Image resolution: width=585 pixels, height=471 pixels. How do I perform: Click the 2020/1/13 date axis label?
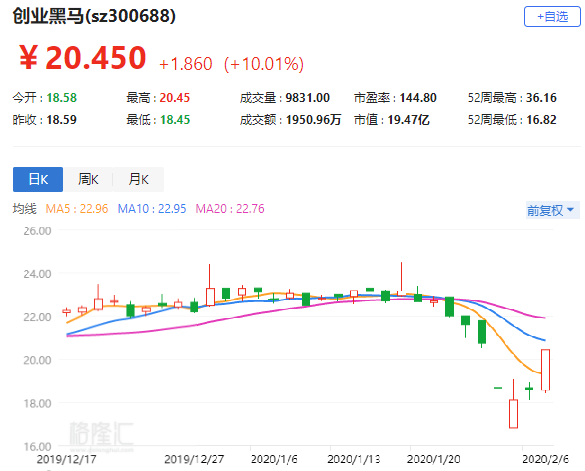point(354,459)
